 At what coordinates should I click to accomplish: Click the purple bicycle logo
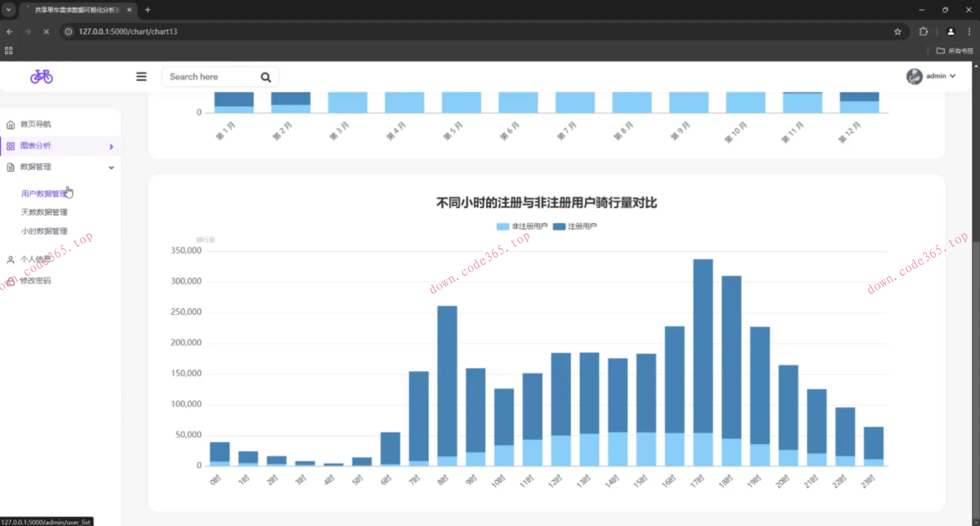click(41, 77)
